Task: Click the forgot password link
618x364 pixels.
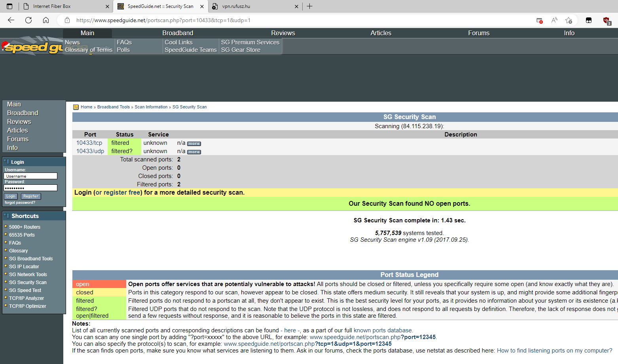Action: pyautogui.click(x=20, y=203)
